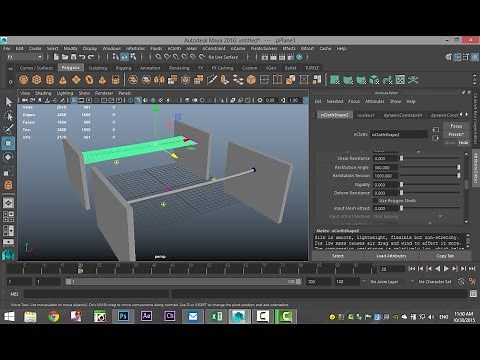The width and height of the screenshot is (480, 360).
Task: Open the Fields/Solvers menu
Action: coord(264,49)
